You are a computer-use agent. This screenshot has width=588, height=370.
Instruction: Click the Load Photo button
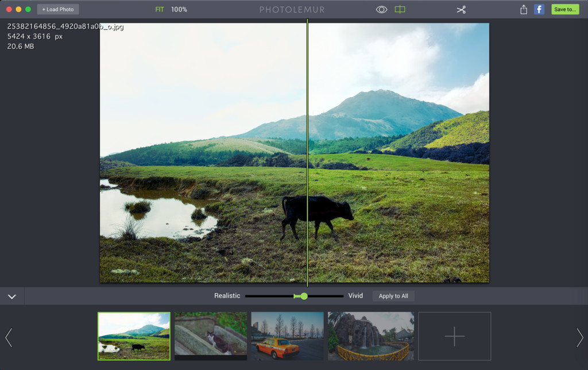[58, 9]
